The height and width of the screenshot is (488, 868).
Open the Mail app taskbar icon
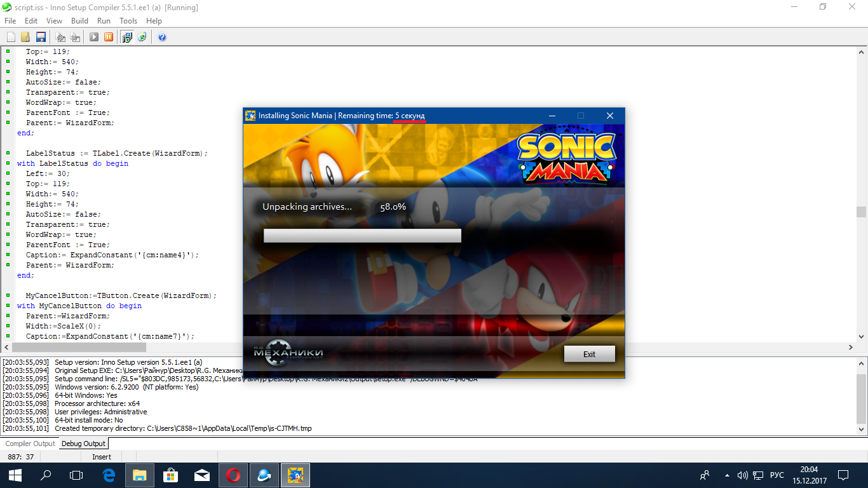pyautogui.click(x=202, y=475)
